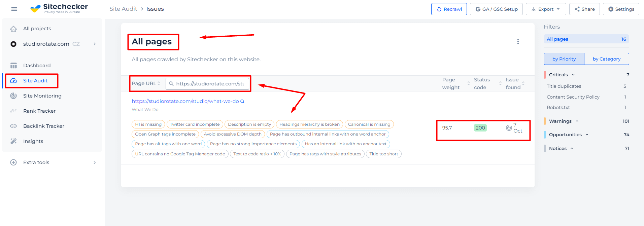Click the search icon in URL filter
The height and width of the screenshot is (226, 644).
pos(171,84)
